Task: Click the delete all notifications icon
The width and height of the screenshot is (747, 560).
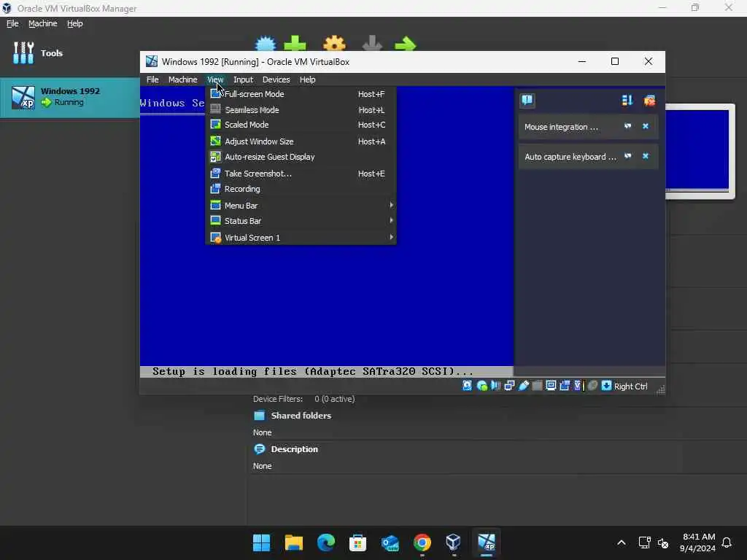Action: [649, 100]
